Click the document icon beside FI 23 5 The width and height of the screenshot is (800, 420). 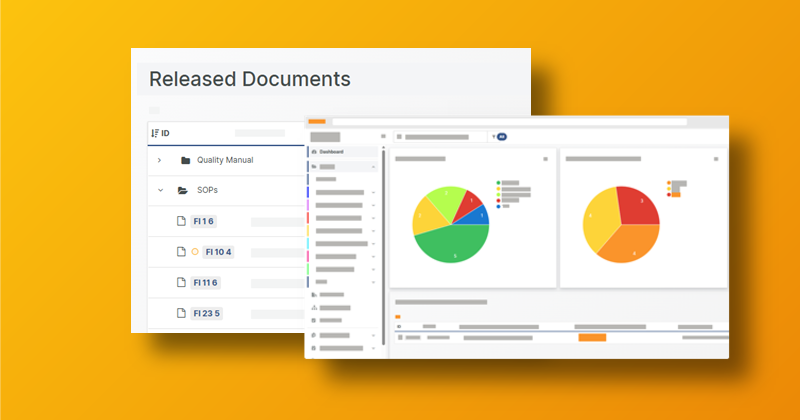click(x=181, y=313)
